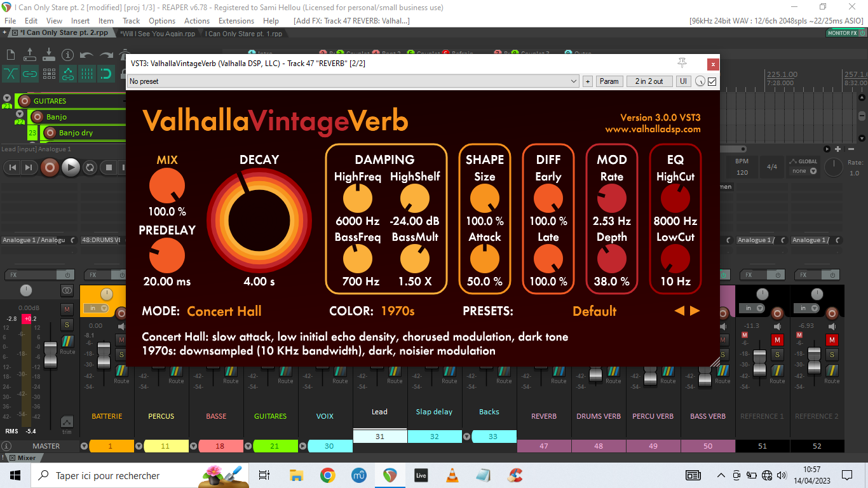Open REFERENCE 1 input dropdown
Image resolution: width=868 pixels, height=488 pixels.
pos(753,308)
